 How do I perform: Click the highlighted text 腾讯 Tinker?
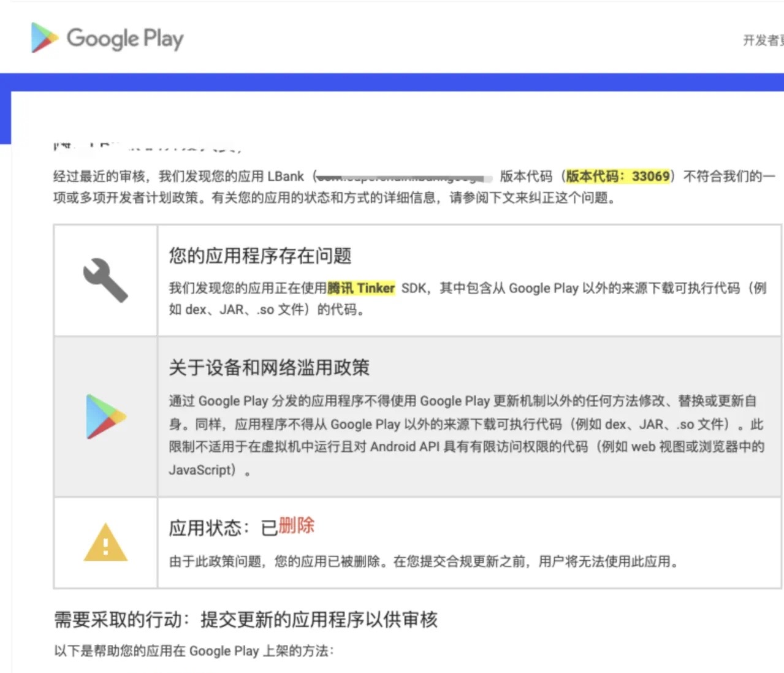tap(361, 288)
